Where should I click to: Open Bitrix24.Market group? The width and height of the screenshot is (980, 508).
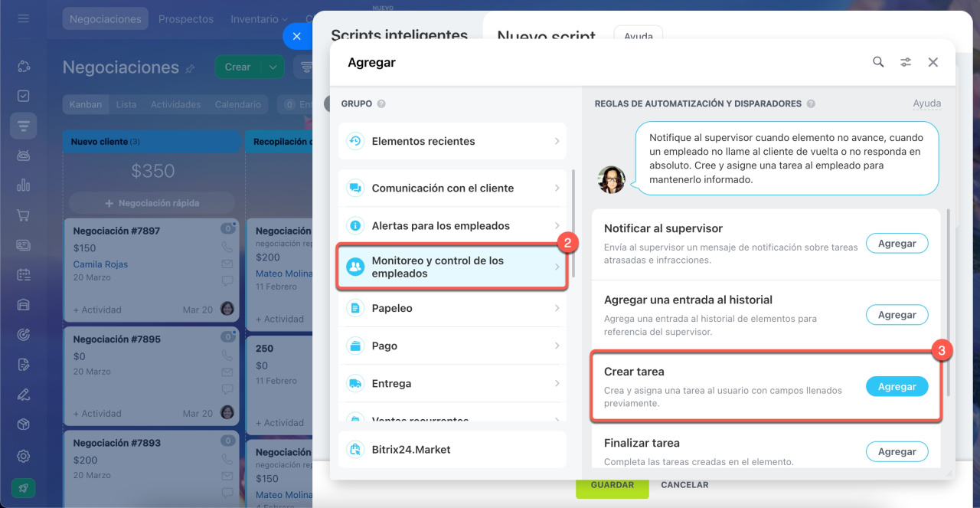(x=452, y=450)
